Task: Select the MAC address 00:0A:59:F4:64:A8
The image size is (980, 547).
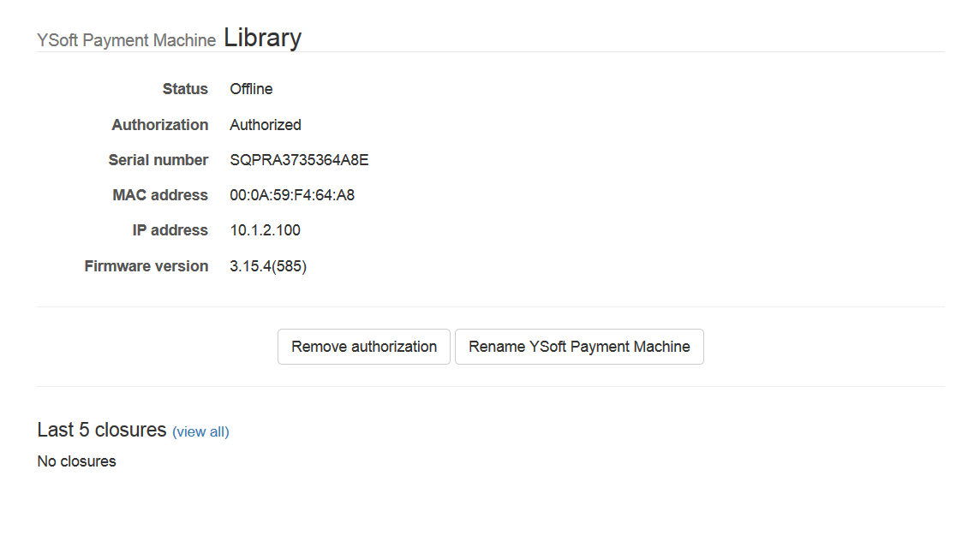Action: 292,195
